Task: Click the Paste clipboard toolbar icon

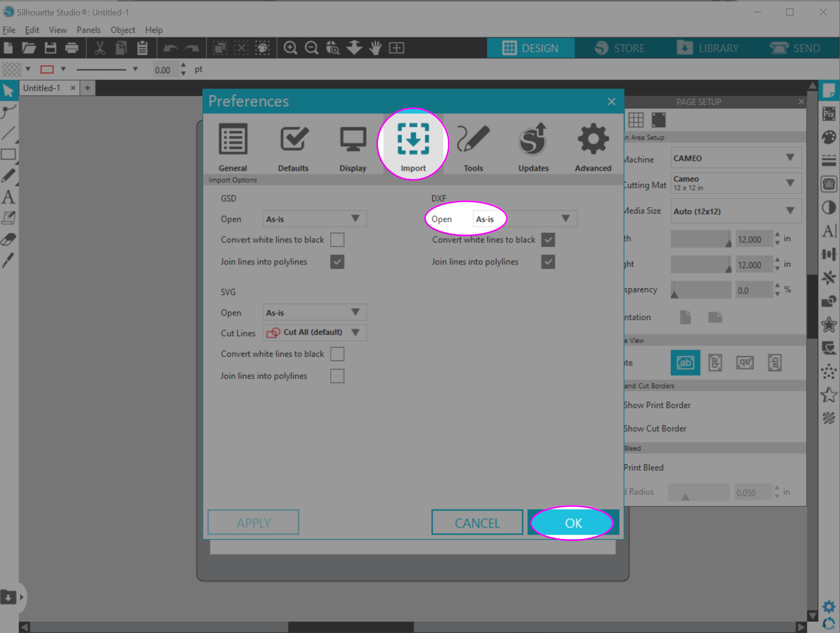Action: [142, 48]
